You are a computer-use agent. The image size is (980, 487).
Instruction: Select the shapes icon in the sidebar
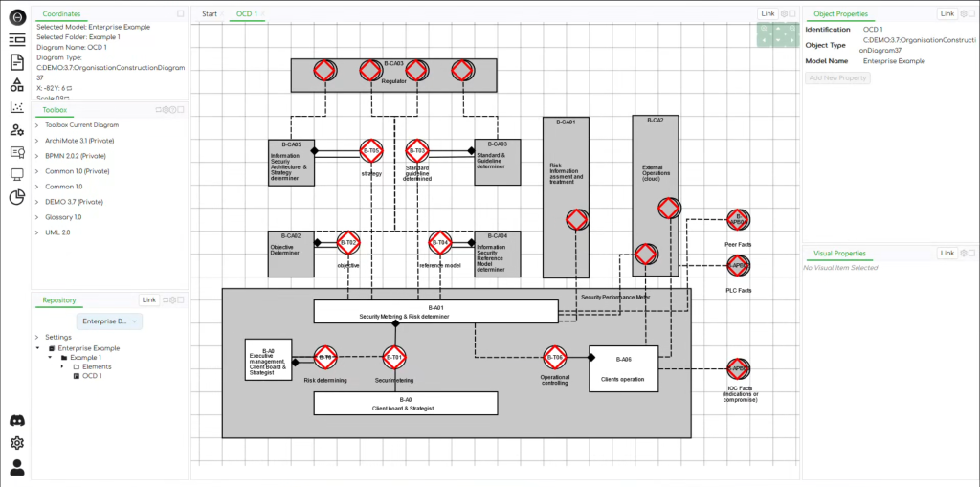point(16,84)
